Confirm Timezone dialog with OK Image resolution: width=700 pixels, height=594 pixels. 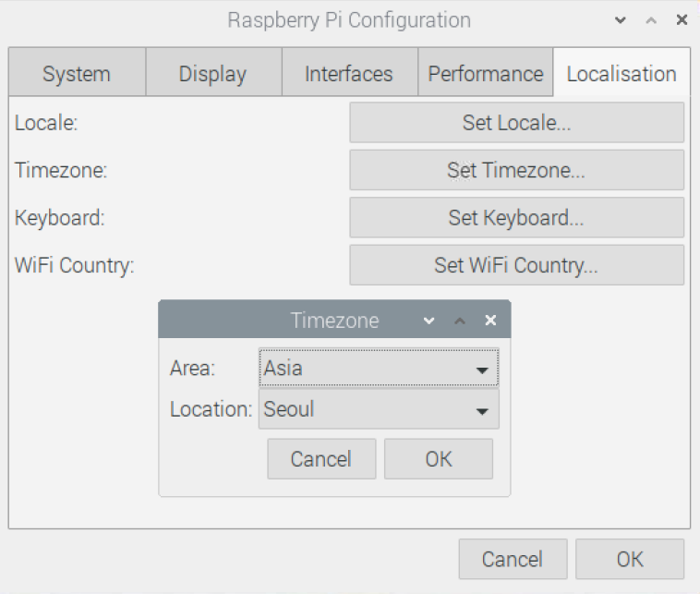point(439,459)
